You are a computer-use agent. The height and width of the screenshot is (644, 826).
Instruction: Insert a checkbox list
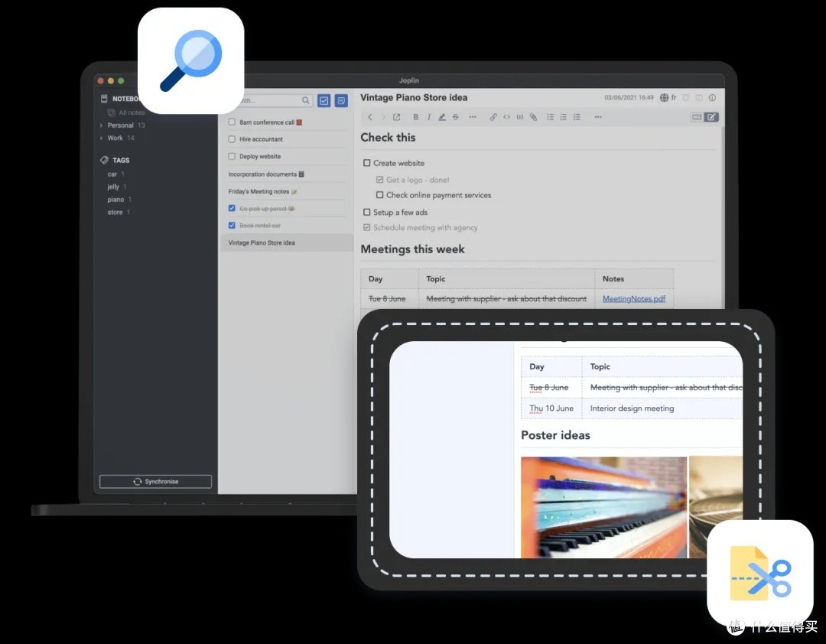click(577, 117)
